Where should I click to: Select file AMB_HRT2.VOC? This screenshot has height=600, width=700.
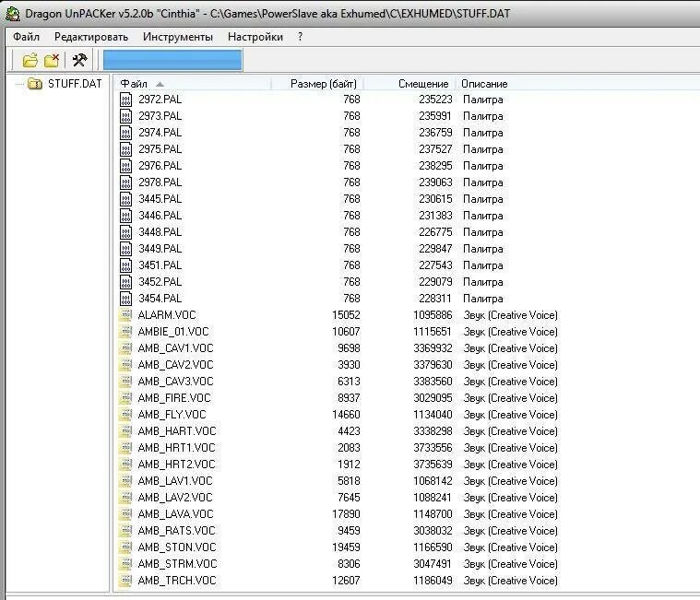(176, 465)
